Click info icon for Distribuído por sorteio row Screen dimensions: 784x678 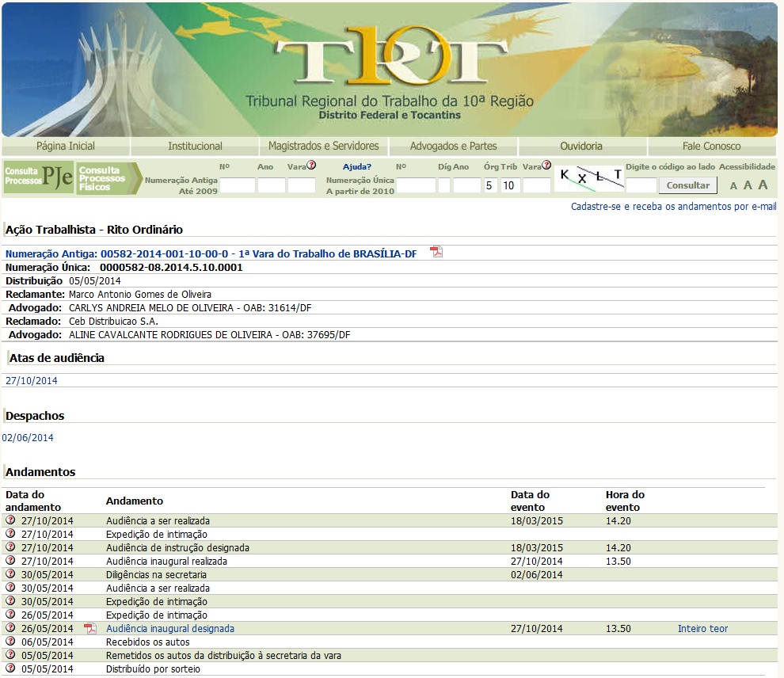pos(10,668)
